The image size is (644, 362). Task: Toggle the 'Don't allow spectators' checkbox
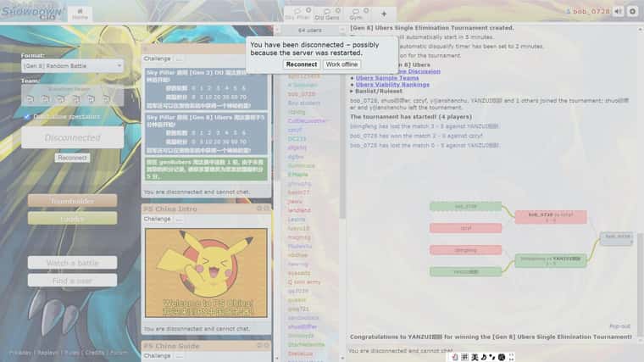(27, 116)
